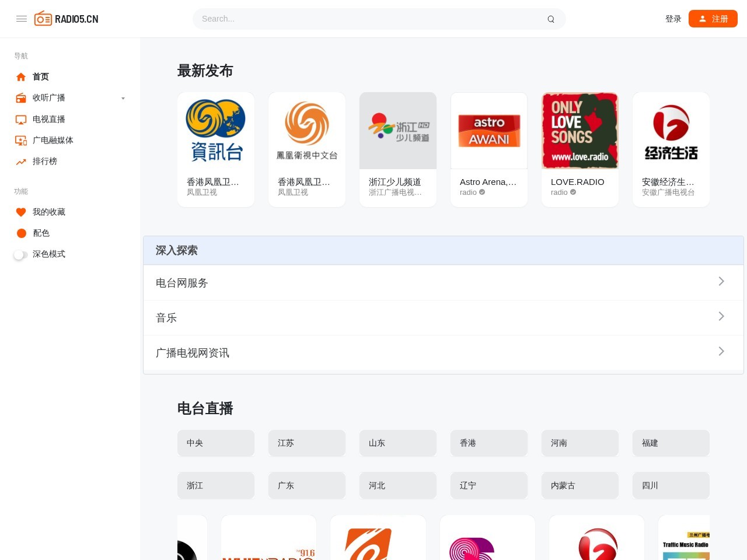Select the 浙江 region button

(x=216, y=485)
